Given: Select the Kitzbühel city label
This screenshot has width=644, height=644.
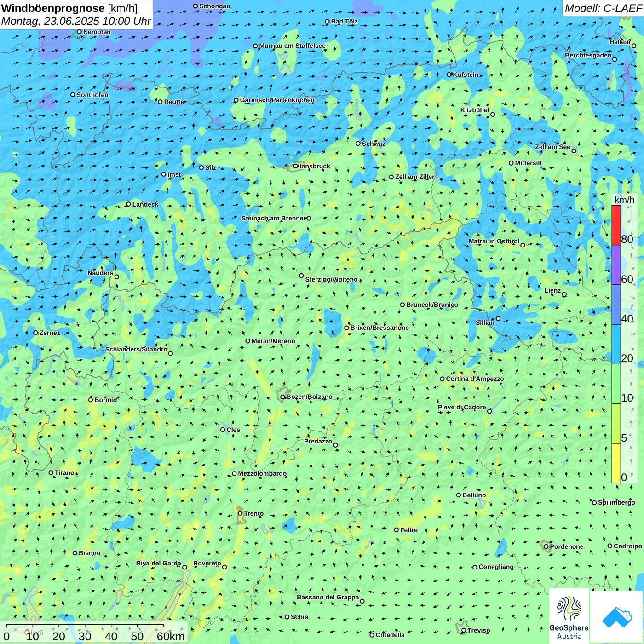Looking at the screenshot, I should (475, 110).
